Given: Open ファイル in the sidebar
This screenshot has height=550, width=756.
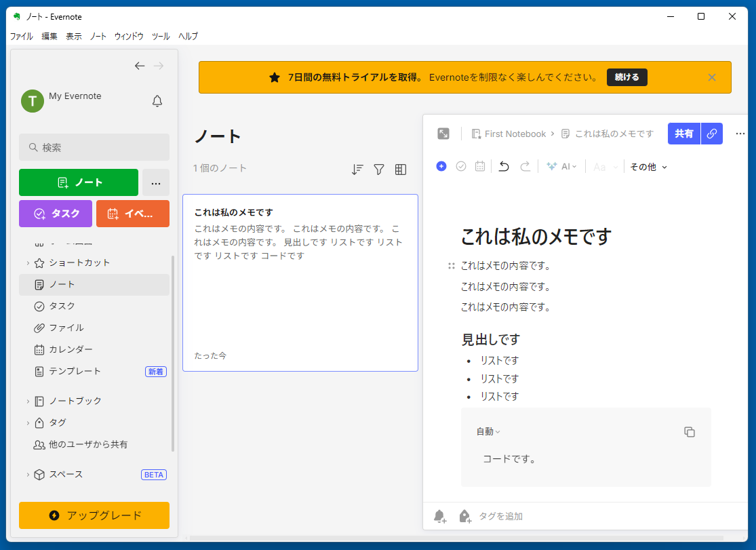Looking at the screenshot, I should (x=94, y=328).
